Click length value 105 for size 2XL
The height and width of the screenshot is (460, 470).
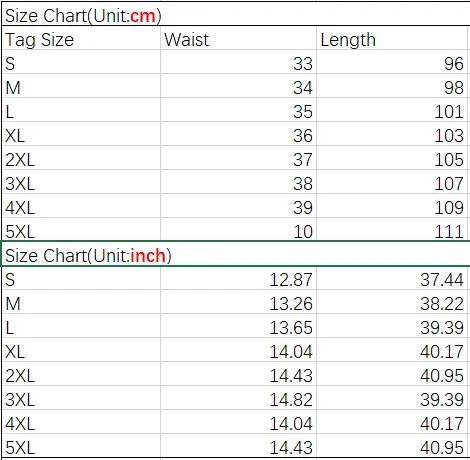click(x=392, y=158)
